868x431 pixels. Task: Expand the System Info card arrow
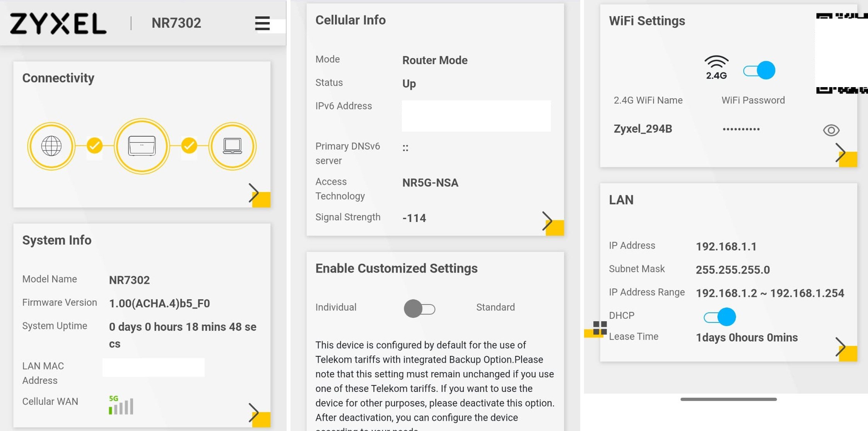[x=254, y=413]
